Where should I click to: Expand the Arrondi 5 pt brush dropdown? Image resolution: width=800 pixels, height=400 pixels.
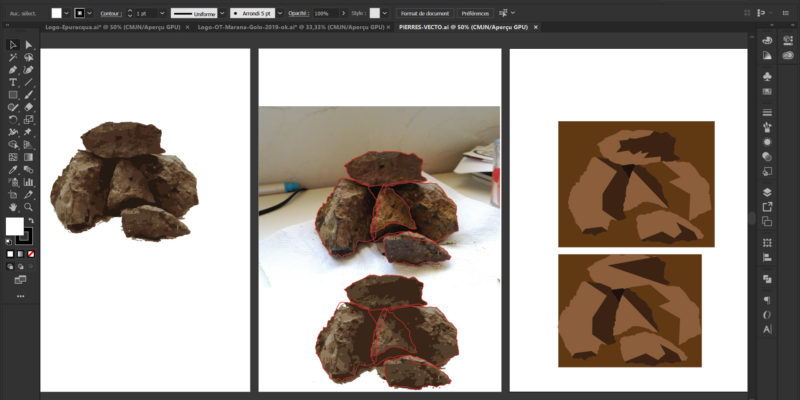pos(280,13)
